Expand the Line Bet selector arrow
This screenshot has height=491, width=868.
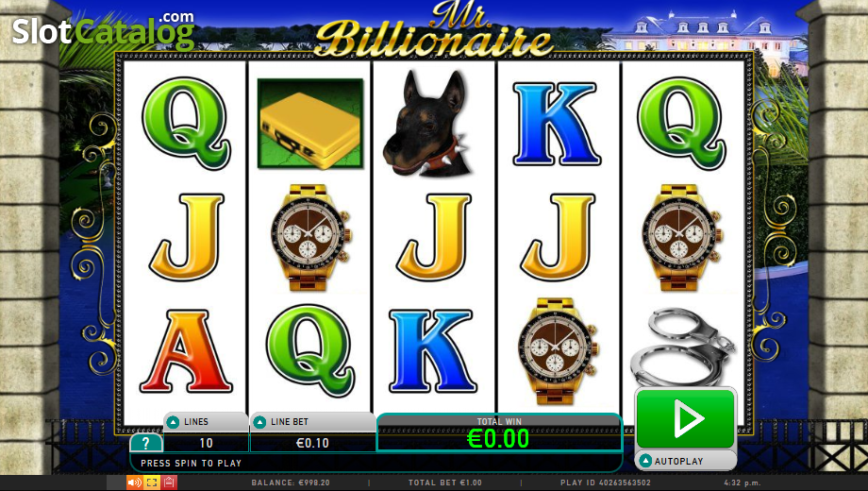(x=259, y=422)
